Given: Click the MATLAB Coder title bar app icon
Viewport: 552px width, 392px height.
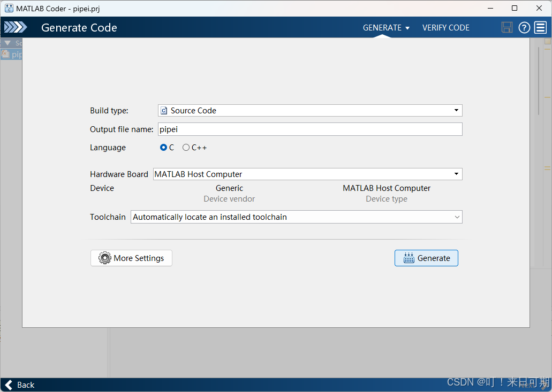Looking at the screenshot, I should point(9,8).
